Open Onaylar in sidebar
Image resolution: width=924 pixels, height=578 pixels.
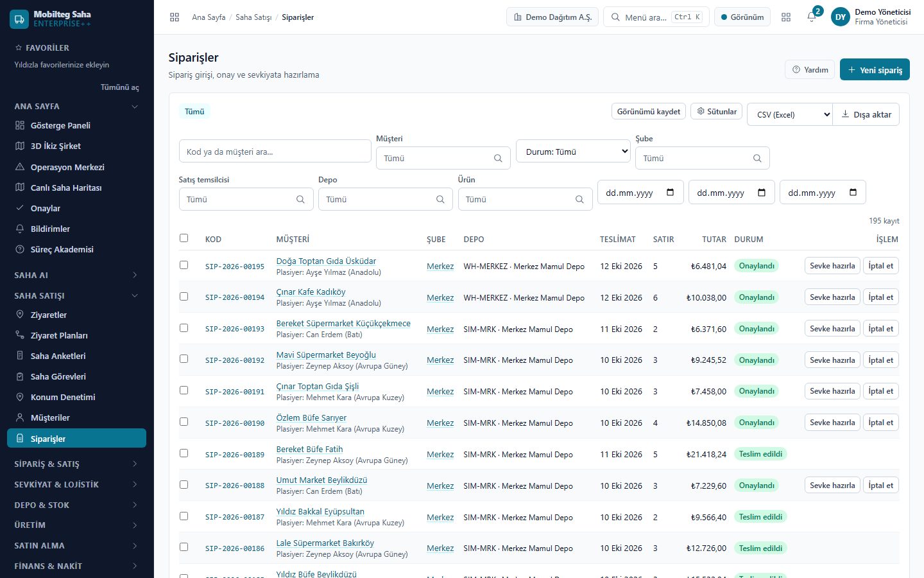coord(76,208)
